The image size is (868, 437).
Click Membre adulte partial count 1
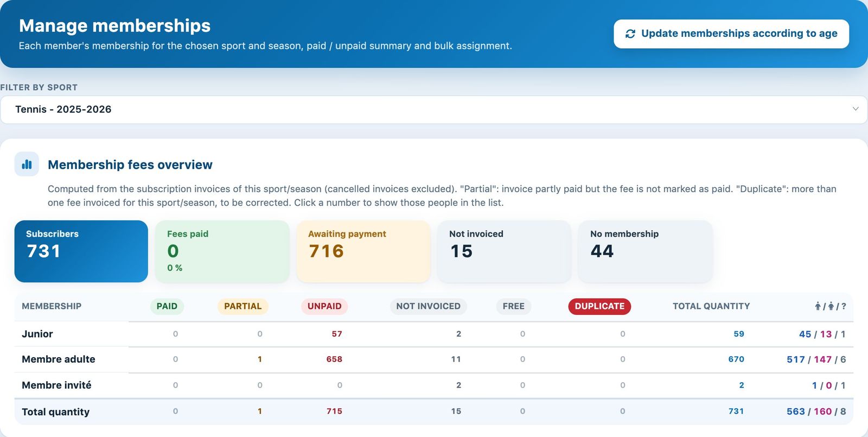click(260, 359)
